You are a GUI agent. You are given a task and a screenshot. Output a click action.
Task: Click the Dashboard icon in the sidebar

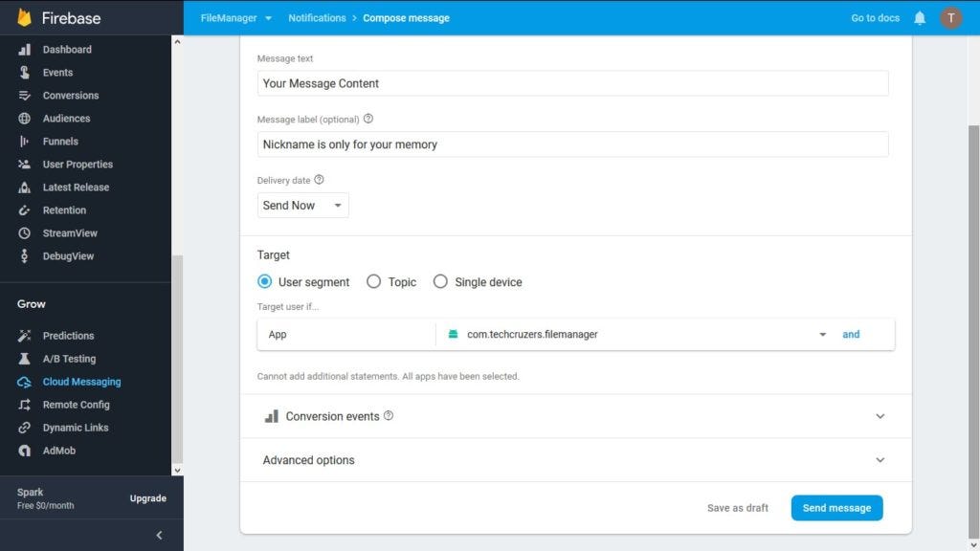(24, 50)
